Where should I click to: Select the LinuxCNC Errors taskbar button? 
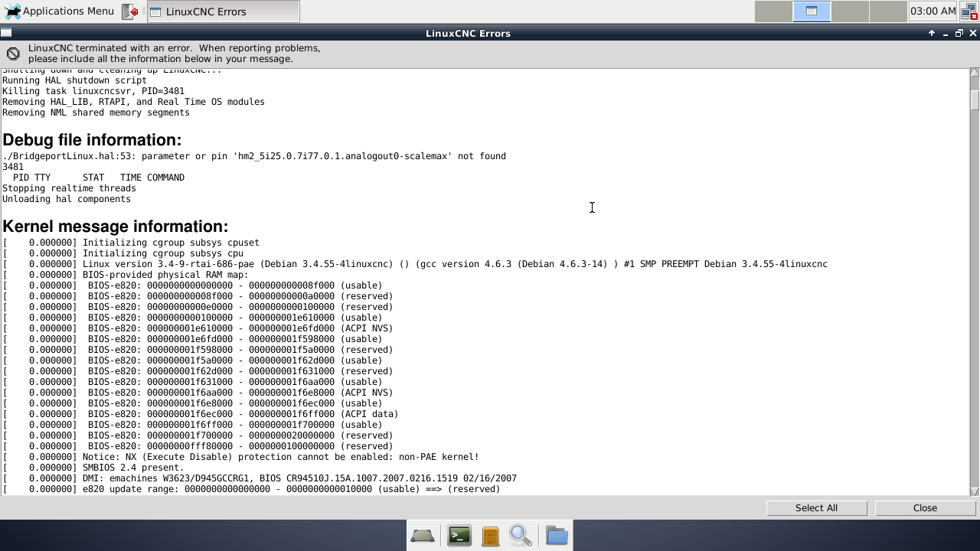223,11
